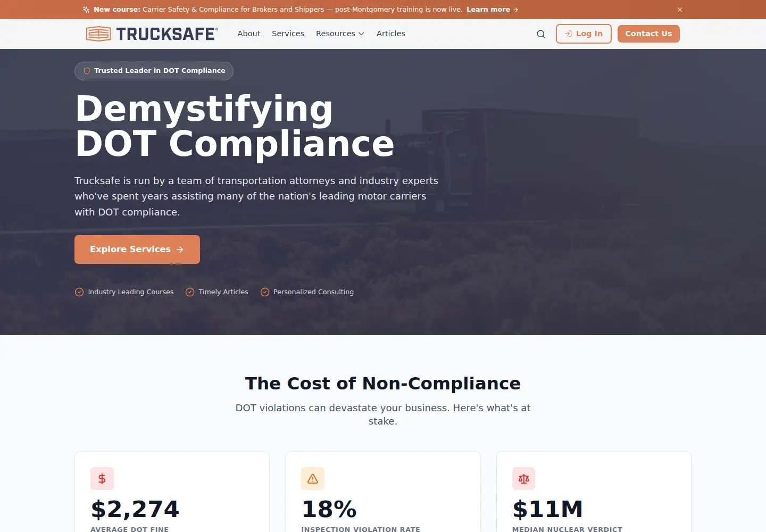
Task: Click the "18%" violation rate figure
Action: (x=329, y=509)
